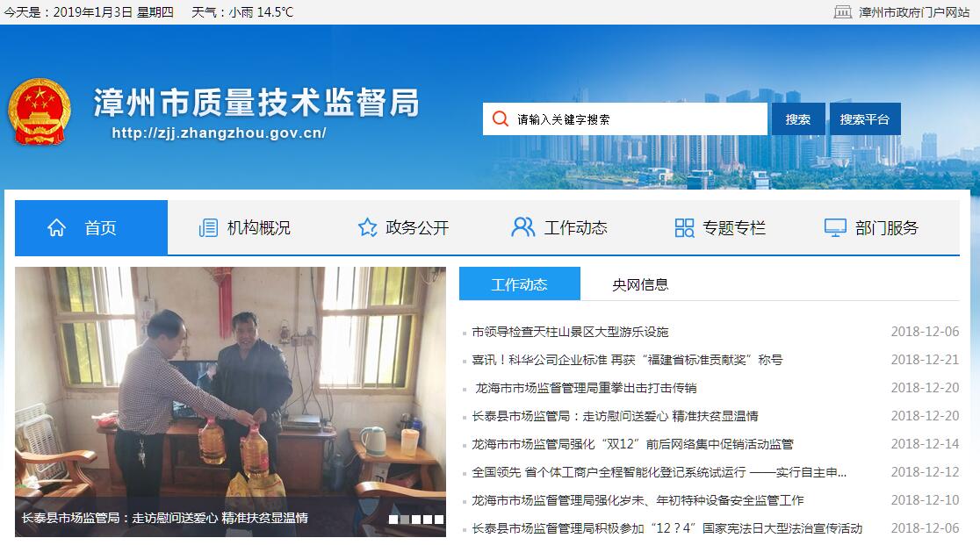
Task: Open 漳州市政府门户网站 link
Action: pyautogui.click(x=914, y=12)
